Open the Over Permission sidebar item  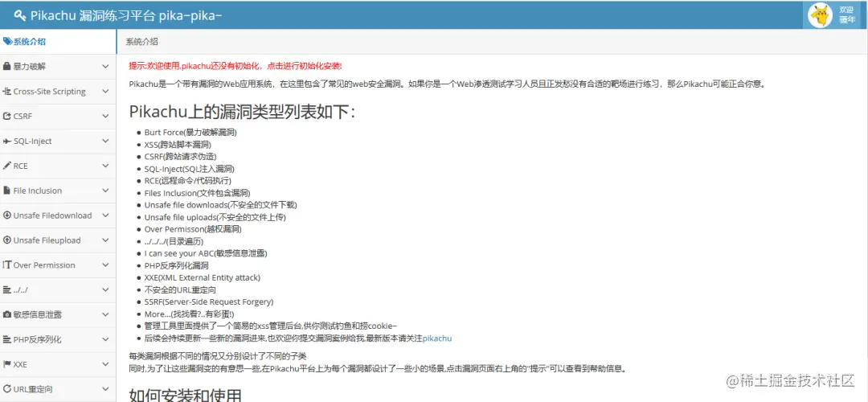click(58, 265)
